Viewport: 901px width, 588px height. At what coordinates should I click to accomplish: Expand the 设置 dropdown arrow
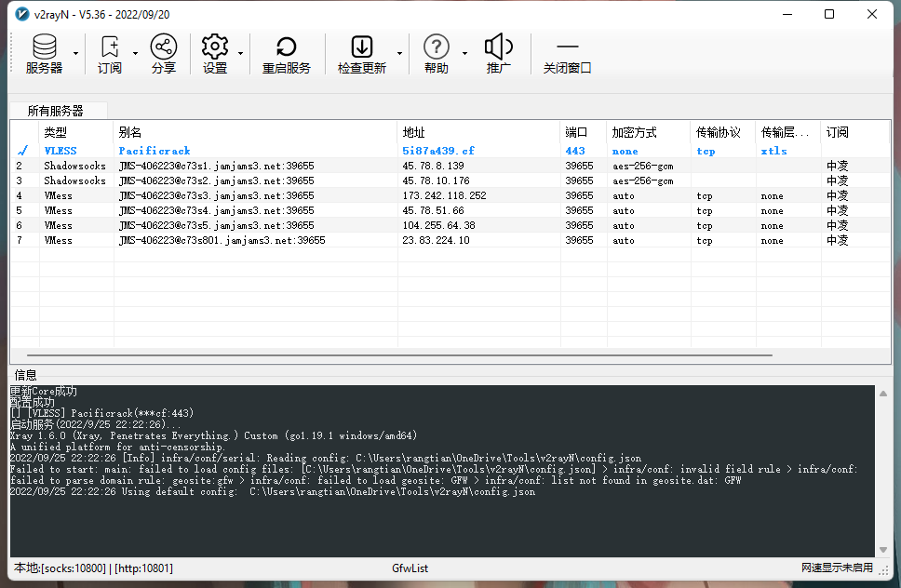pyautogui.click(x=241, y=54)
